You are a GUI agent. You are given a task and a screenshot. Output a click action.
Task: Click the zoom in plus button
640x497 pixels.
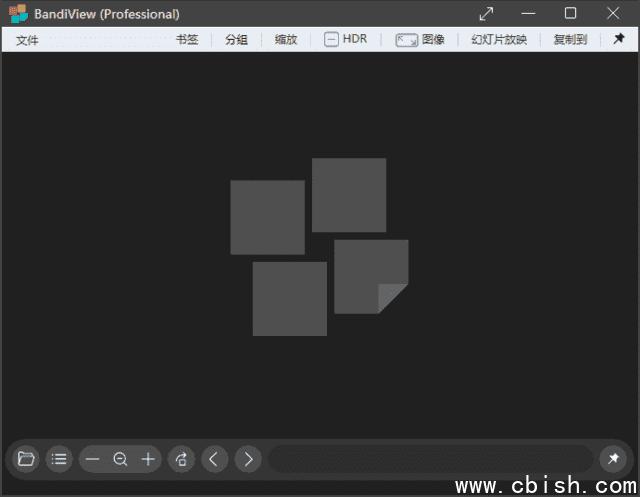[148, 459]
